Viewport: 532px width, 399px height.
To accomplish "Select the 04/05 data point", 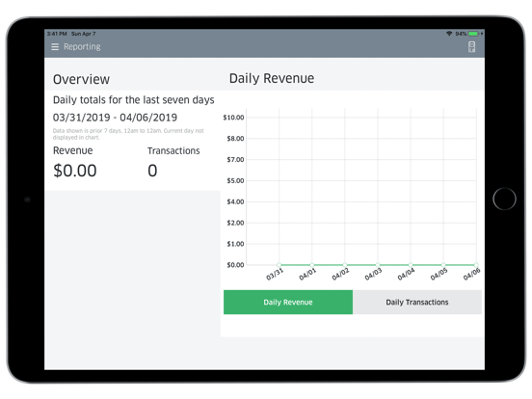I will tap(443, 265).
